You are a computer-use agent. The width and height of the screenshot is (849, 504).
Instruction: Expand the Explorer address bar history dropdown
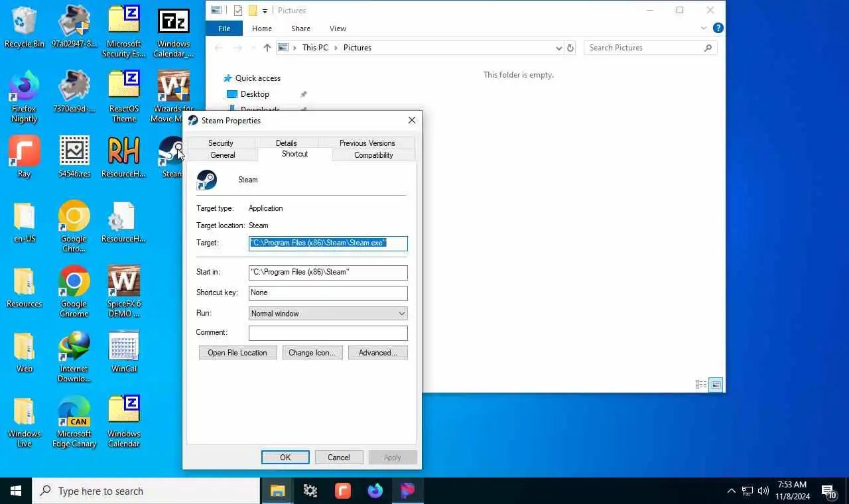click(x=558, y=48)
